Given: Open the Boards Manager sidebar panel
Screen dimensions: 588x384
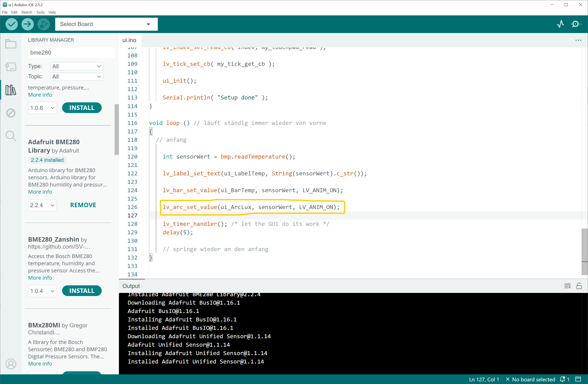Looking at the screenshot, I should tap(11, 67).
